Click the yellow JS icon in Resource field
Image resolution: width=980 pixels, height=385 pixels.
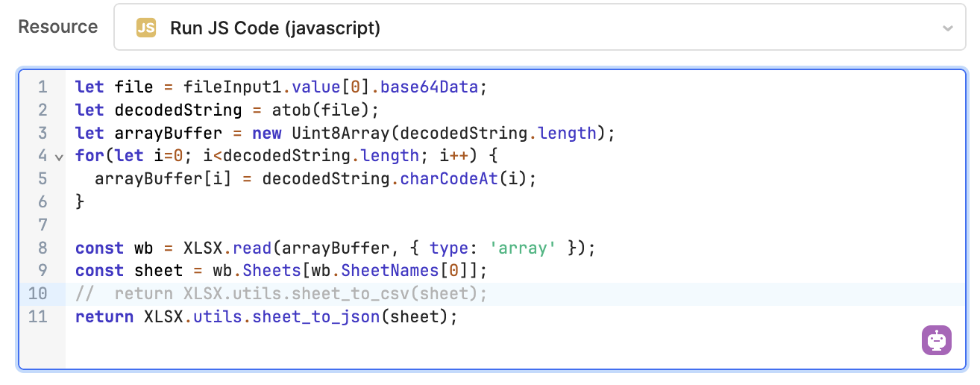pyautogui.click(x=146, y=28)
